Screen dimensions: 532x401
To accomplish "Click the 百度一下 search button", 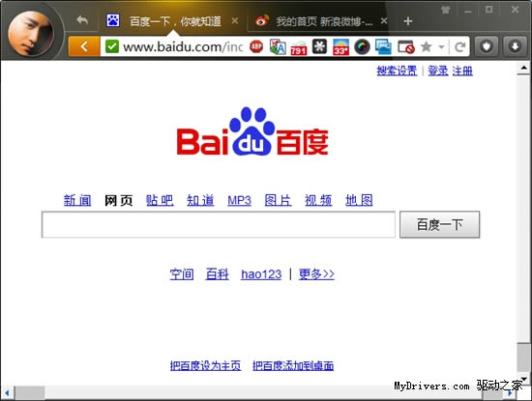I will [x=440, y=225].
